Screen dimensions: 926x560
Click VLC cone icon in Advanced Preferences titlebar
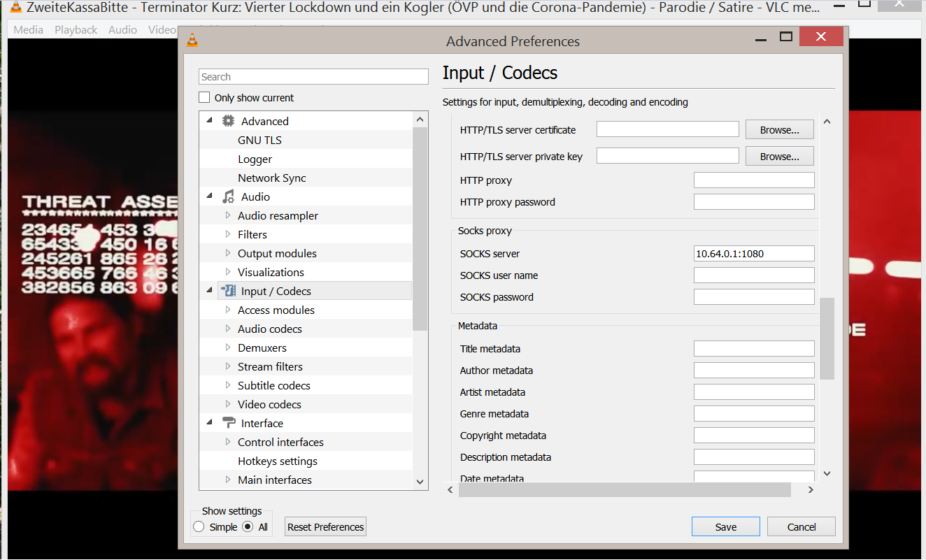click(192, 41)
